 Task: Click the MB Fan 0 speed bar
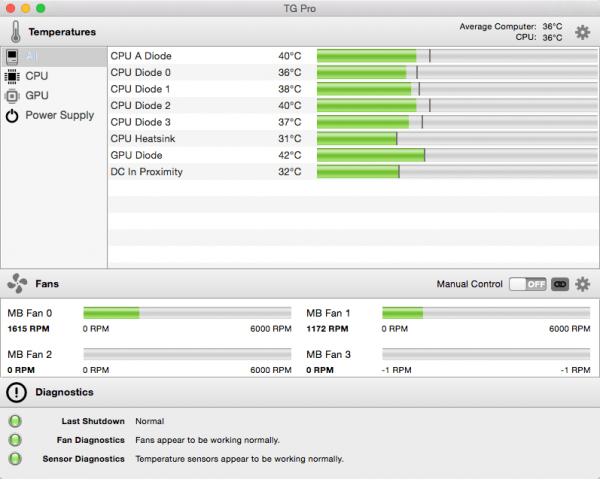pyautogui.click(x=187, y=313)
